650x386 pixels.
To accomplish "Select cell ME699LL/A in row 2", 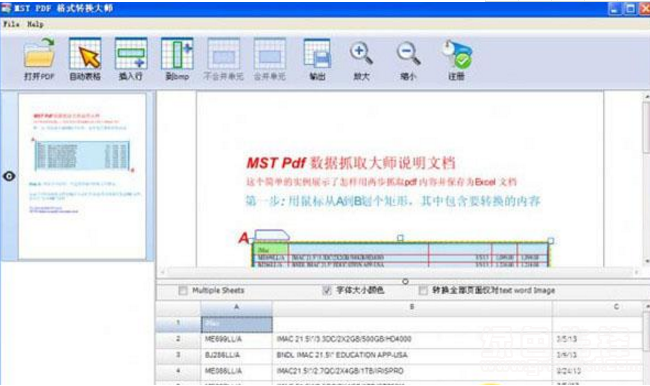I will click(x=236, y=339).
